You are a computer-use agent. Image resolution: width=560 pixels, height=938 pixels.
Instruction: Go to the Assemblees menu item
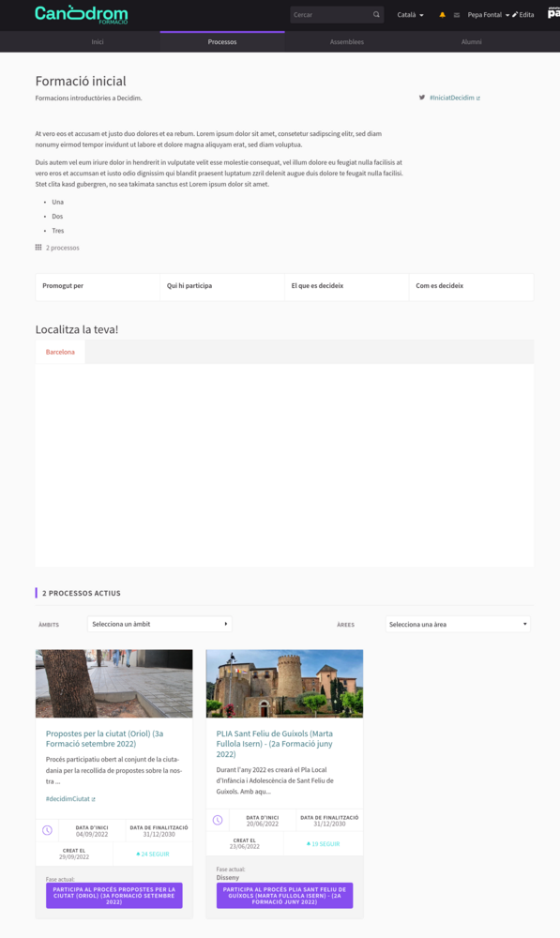click(x=347, y=42)
